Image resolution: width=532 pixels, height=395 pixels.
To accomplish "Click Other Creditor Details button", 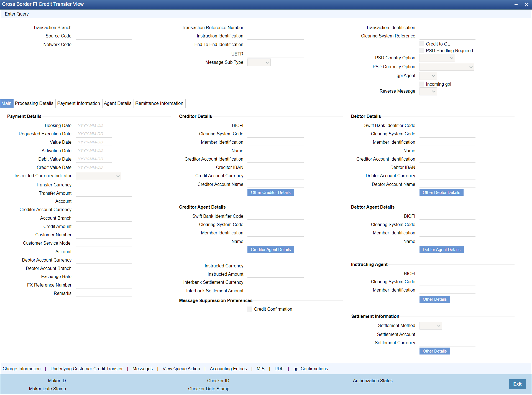I will 270,193.
